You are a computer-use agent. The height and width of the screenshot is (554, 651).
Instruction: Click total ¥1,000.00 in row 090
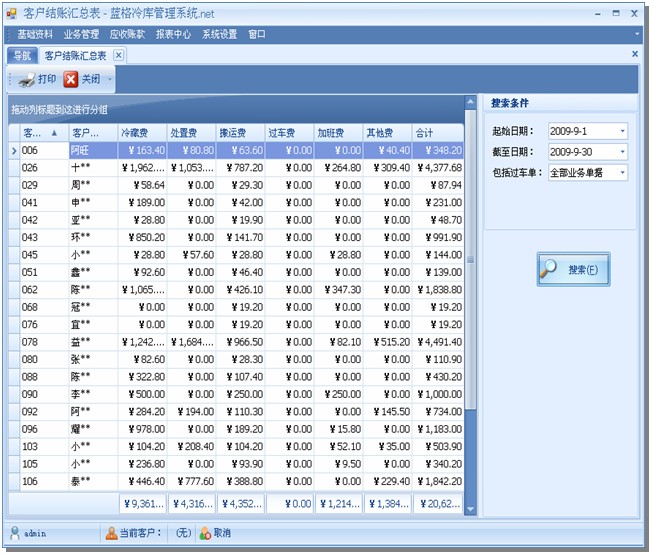click(x=438, y=395)
